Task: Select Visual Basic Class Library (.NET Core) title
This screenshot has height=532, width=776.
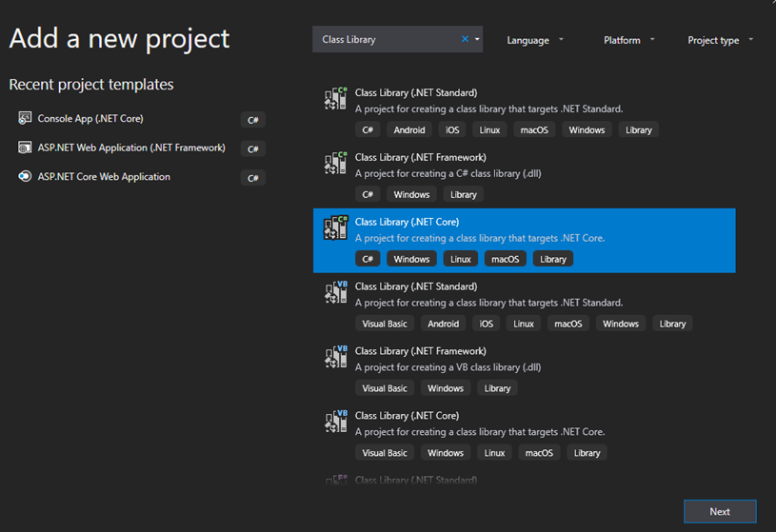Action: 407,416
